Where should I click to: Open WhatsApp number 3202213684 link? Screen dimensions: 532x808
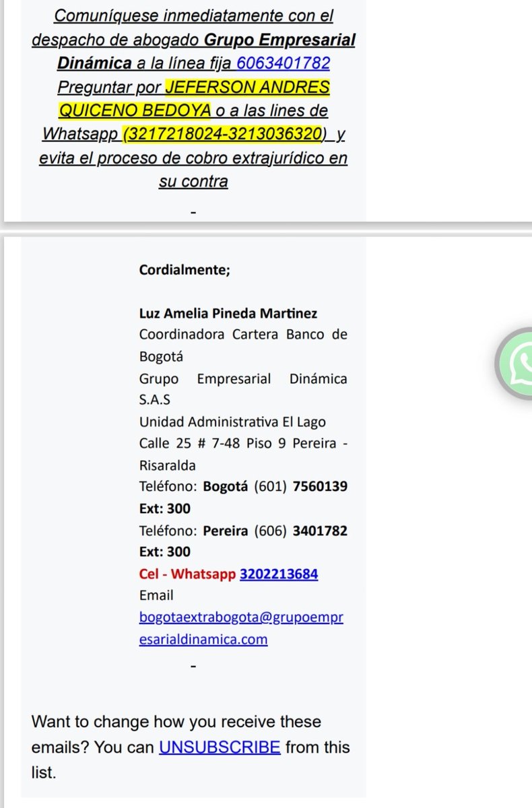click(279, 574)
